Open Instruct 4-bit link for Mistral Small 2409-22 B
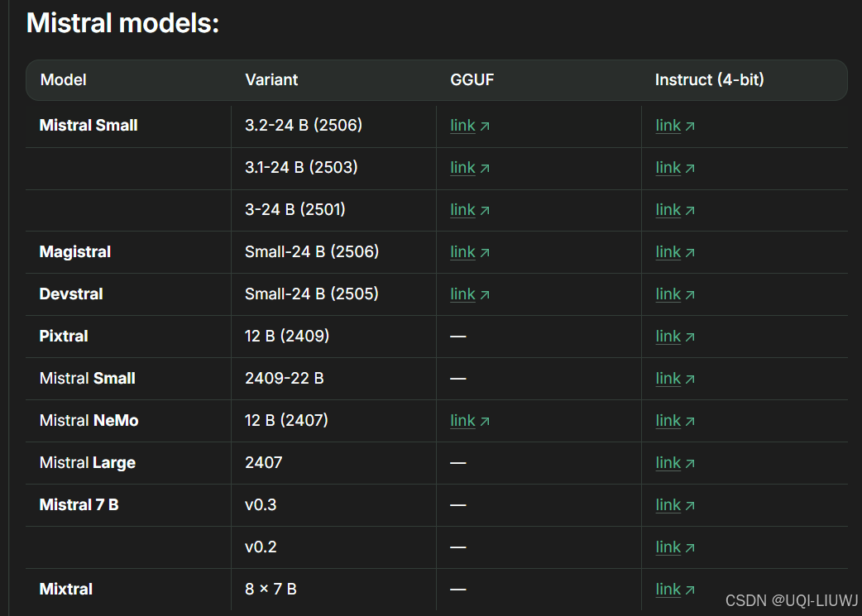 pos(675,379)
